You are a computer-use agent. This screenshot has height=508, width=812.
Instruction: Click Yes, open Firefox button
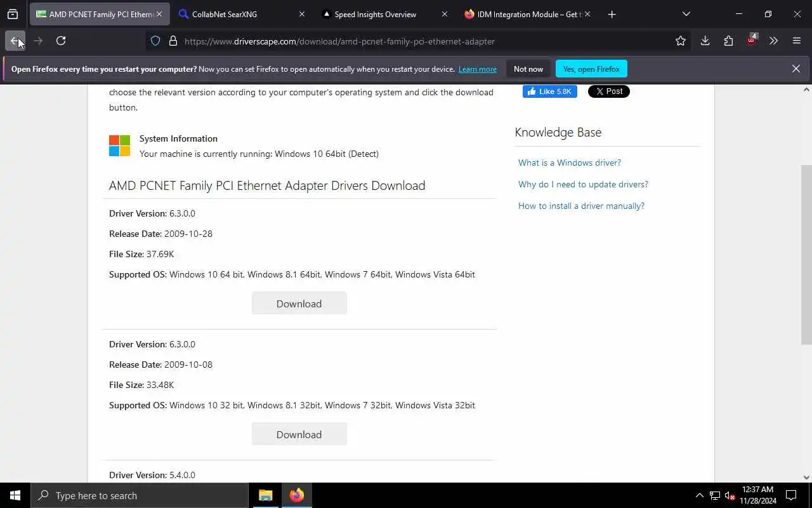click(591, 69)
